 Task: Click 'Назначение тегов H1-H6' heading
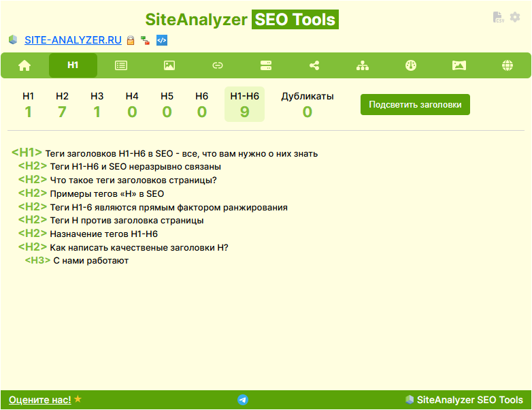pyautogui.click(x=104, y=234)
